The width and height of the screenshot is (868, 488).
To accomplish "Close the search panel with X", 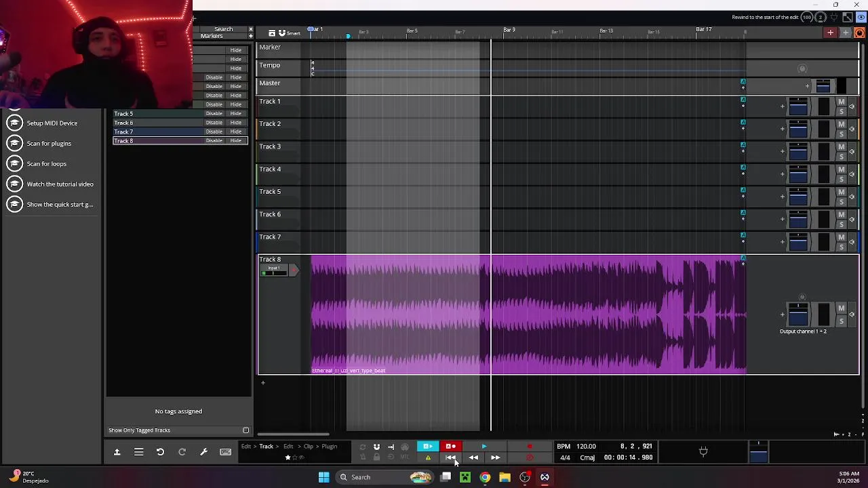I will point(251,29).
